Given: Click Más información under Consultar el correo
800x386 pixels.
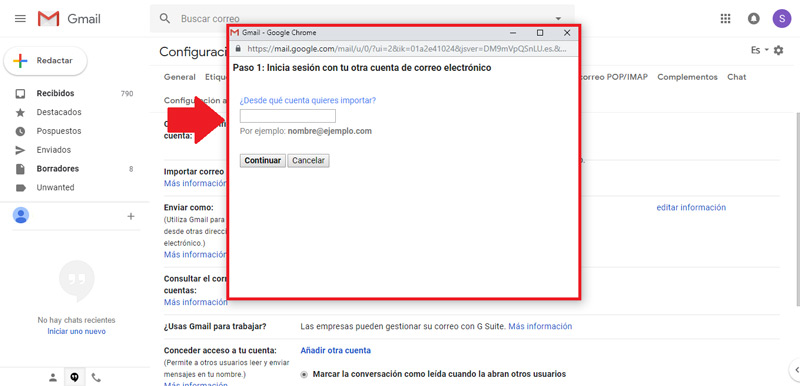Looking at the screenshot, I should tap(195, 302).
